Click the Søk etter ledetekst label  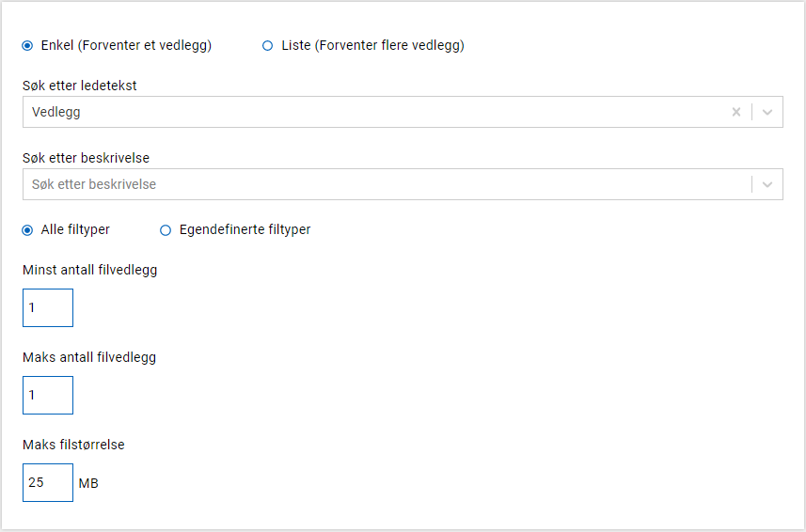(80, 86)
